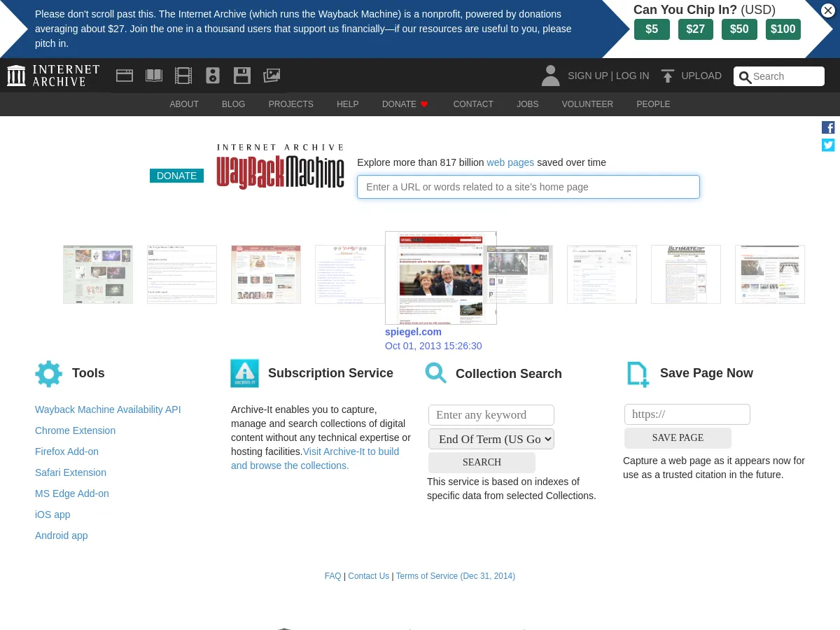840x630 pixels.
Task: Open the Images collection icon
Action: click(x=272, y=75)
